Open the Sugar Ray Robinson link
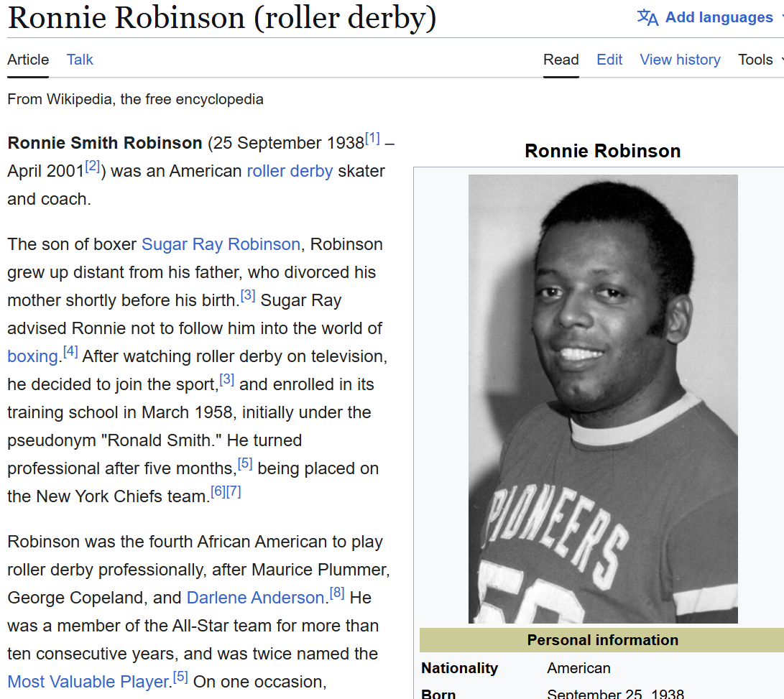784x699 pixels. [221, 244]
